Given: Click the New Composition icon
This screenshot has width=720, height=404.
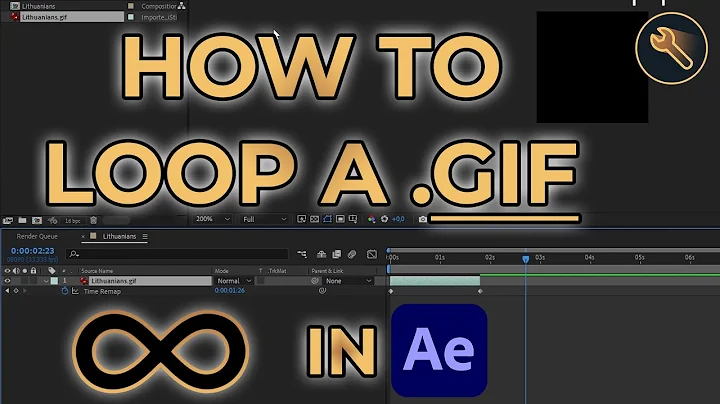Looking at the screenshot, I should pyautogui.click(x=37, y=220).
